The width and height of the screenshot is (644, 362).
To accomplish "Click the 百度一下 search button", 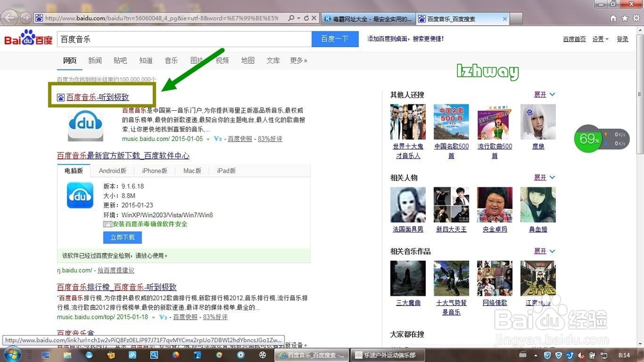I will click(335, 39).
